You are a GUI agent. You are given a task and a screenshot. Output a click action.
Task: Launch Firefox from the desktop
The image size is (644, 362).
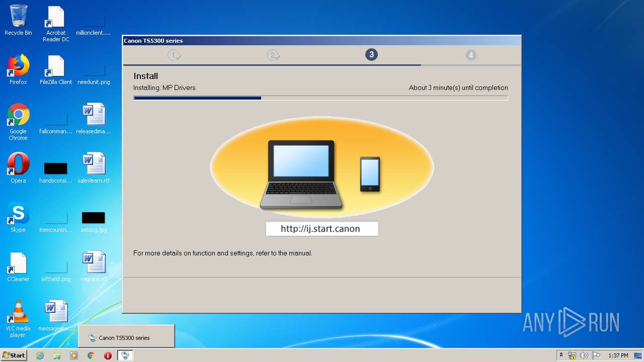[18, 69]
